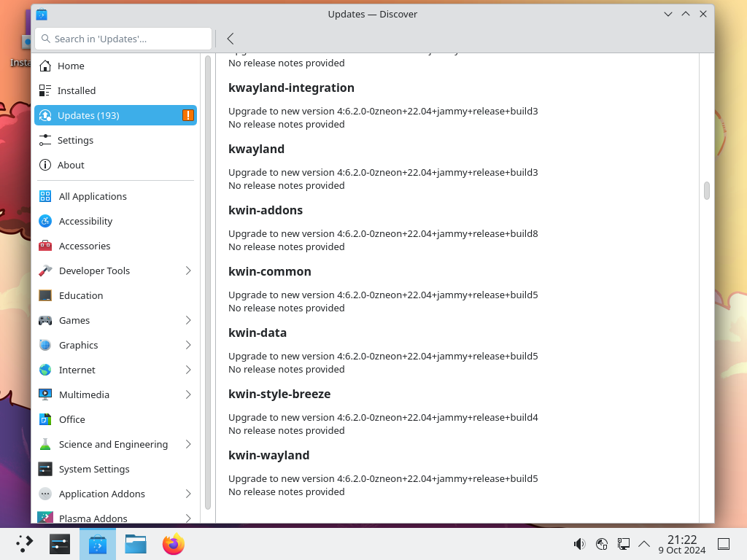The height and width of the screenshot is (560, 747).
Task: Click the updates notifier tray icon
Action: coord(602,544)
